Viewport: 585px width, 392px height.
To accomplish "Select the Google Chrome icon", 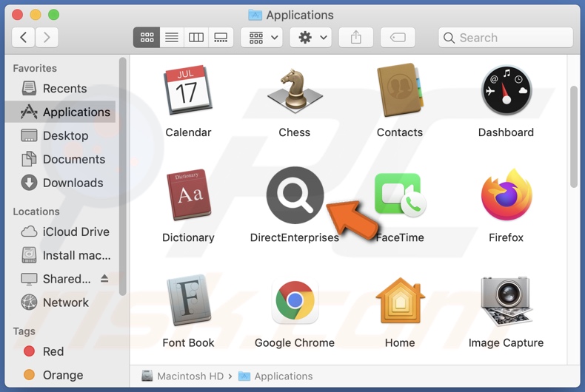I will tap(294, 302).
